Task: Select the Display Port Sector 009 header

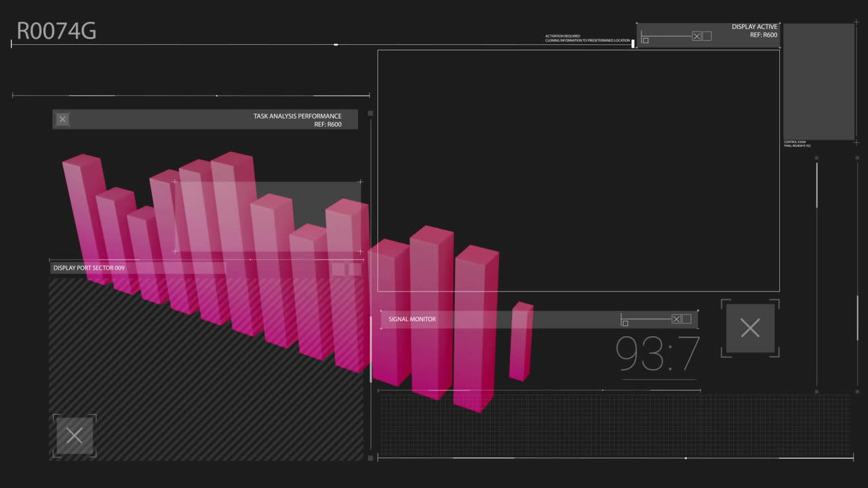Action: click(x=88, y=268)
